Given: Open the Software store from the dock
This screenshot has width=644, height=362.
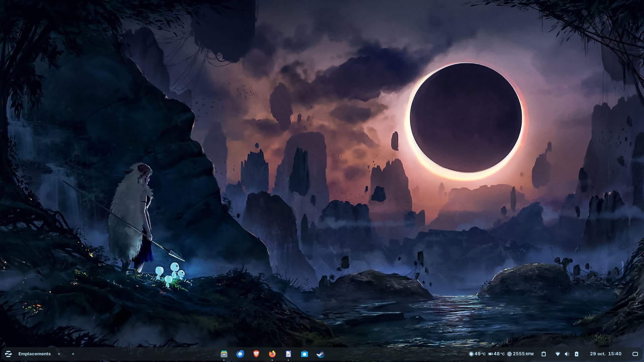Looking at the screenshot, I should click(305, 354).
